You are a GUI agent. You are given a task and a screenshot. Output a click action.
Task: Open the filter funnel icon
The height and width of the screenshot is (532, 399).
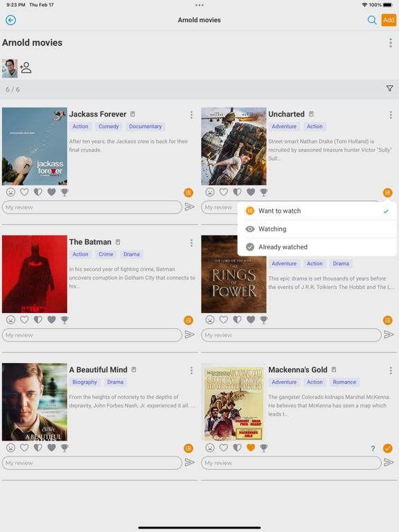point(389,89)
